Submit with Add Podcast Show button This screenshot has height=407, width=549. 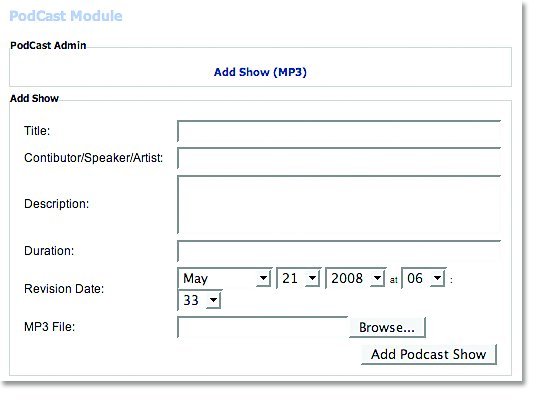coord(429,354)
